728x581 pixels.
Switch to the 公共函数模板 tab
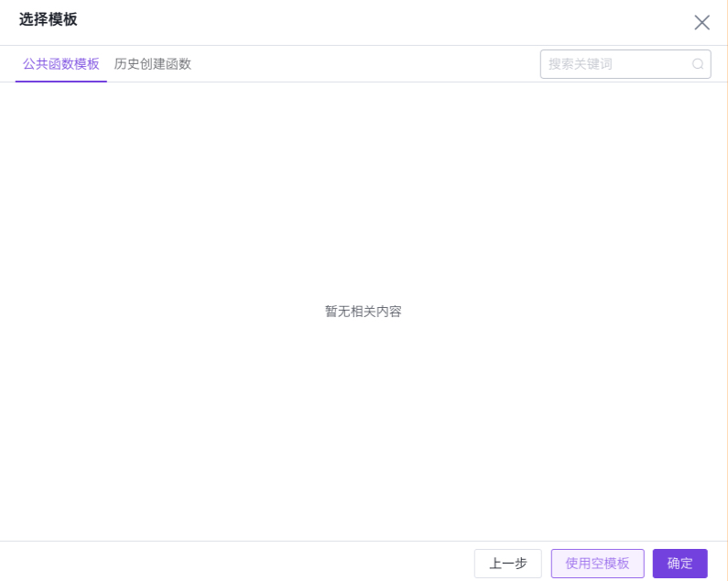pyautogui.click(x=60, y=63)
